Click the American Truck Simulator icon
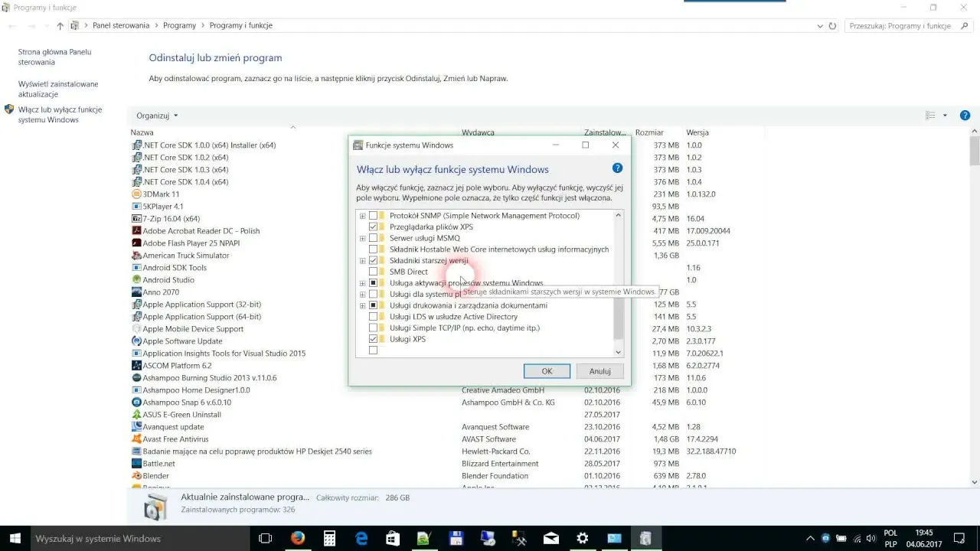Viewport: 980px width, 551px height. pyautogui.click(x=136, y=256)
